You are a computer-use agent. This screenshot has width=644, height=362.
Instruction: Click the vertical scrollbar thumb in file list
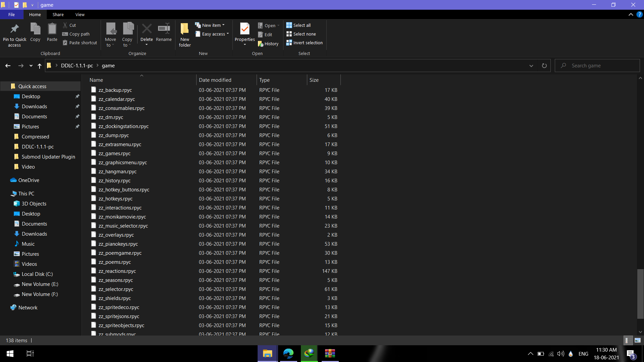(x=640, y=294)
